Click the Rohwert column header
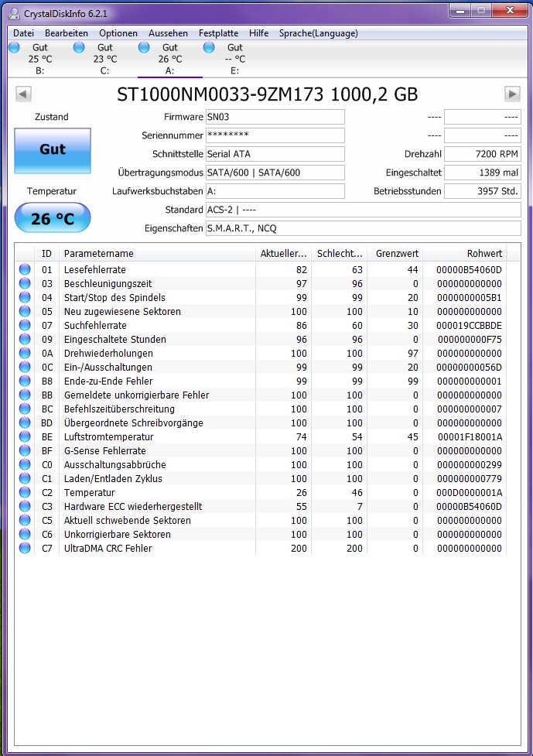533x756 pixels. coord(464,253)
